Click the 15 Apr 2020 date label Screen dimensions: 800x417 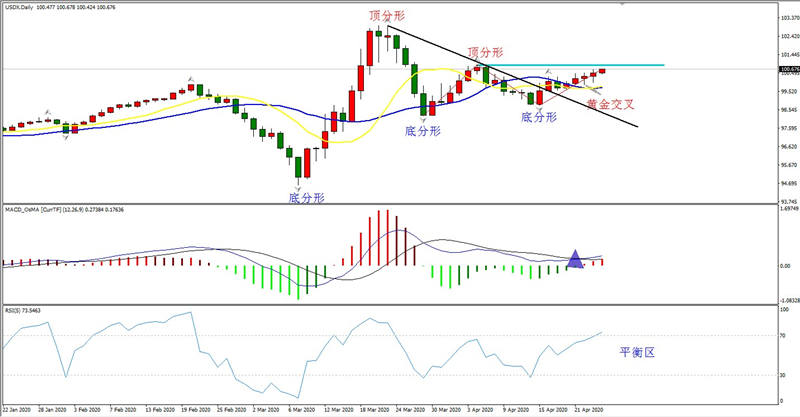coord(553,410)
